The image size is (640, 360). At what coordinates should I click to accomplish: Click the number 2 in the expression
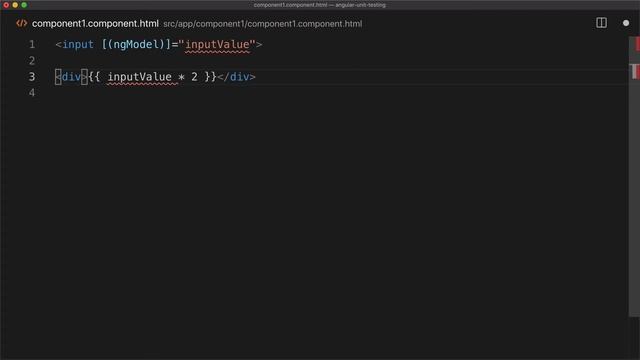pos(194,77)
